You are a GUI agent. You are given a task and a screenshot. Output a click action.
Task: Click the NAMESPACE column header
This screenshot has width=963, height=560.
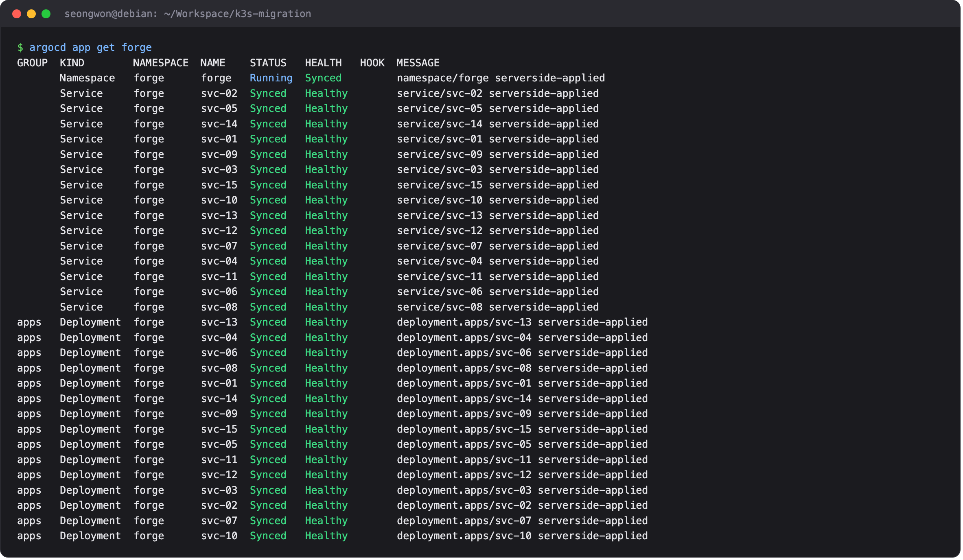pos(161,63)
